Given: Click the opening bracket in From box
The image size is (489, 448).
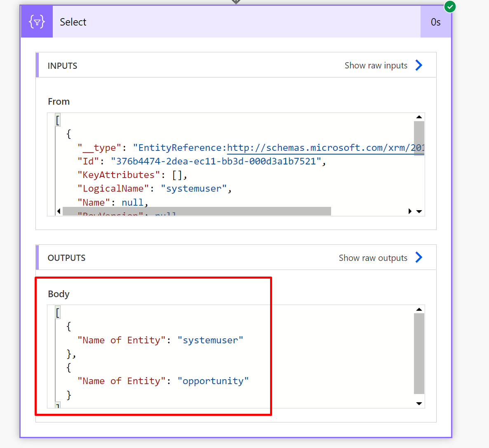Looking at the screenshot, I should [58, 120].
